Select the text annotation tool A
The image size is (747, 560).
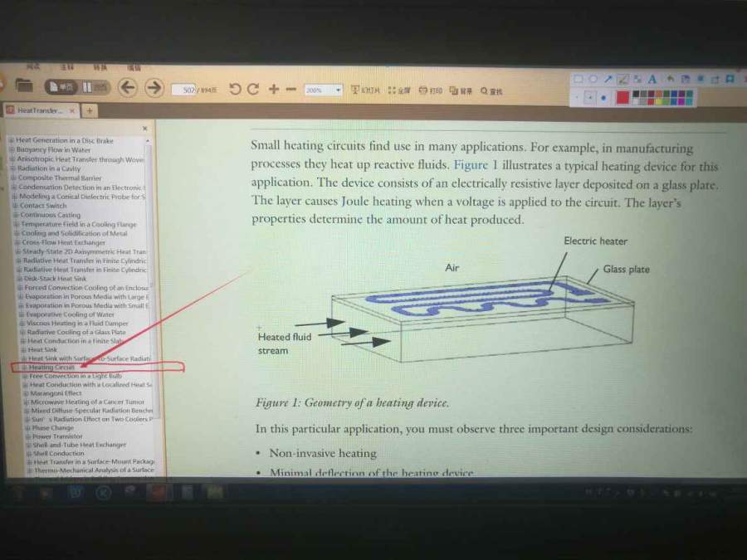point(652,79)
